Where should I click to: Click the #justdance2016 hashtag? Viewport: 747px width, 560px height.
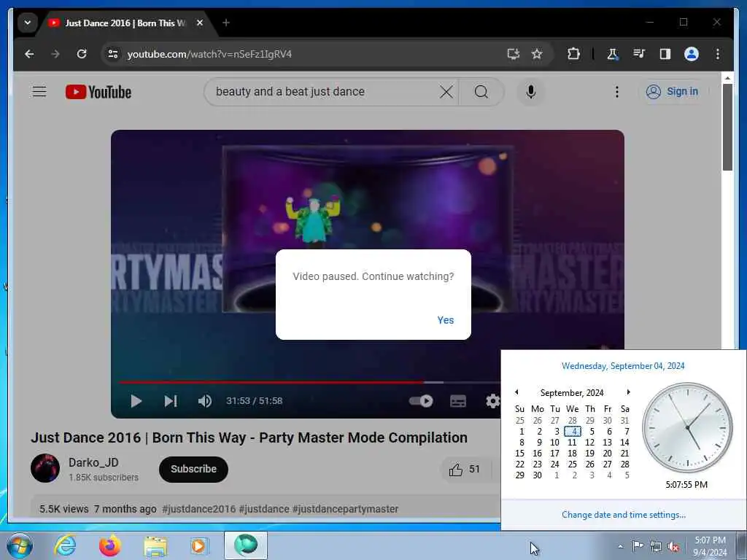click(x=199, y=508)
